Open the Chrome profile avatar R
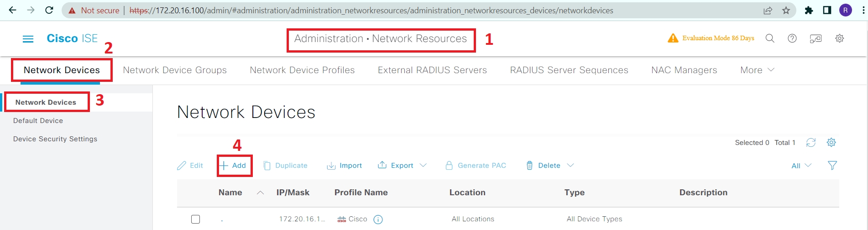This screenshot has width=868, height=230. click(846, 10)
